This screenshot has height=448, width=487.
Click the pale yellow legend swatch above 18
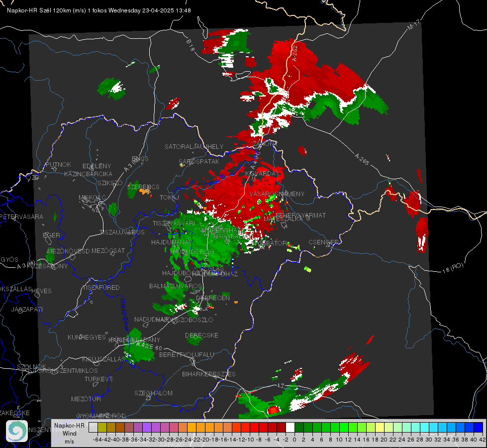pyautogui.click(x=380, y=427)
